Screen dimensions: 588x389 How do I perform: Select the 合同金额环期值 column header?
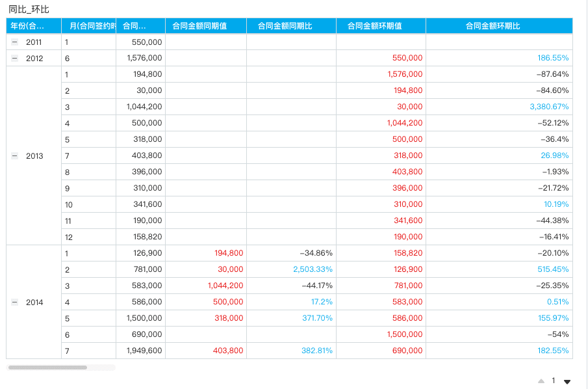click(381, 26)
